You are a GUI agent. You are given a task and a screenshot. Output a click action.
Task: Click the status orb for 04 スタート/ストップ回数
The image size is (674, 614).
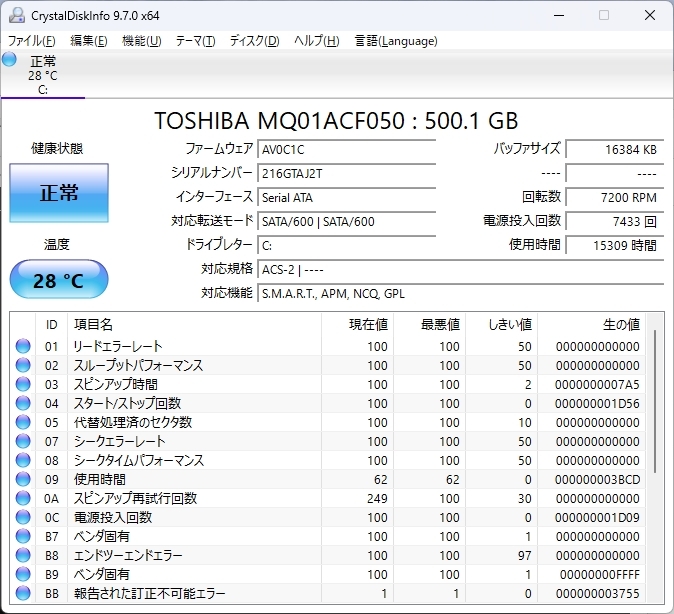click(23, 403)
